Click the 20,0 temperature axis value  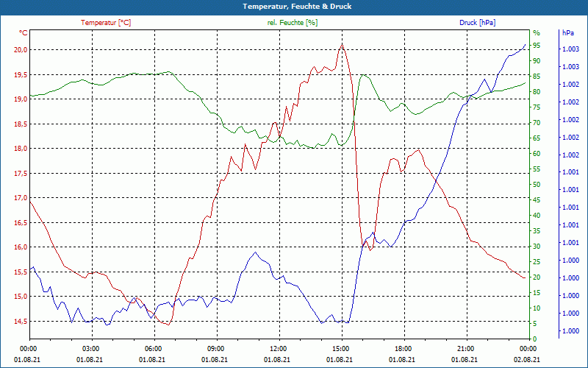[21, 50]
